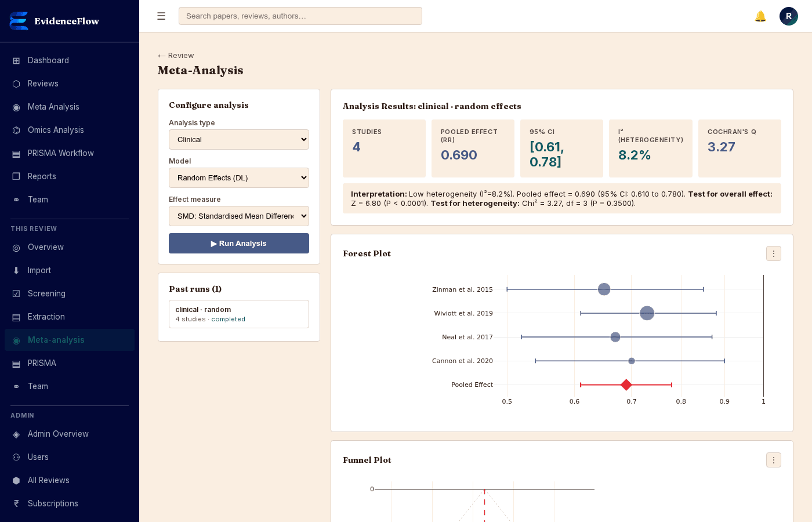Open the notifications bell

point(760,16)
